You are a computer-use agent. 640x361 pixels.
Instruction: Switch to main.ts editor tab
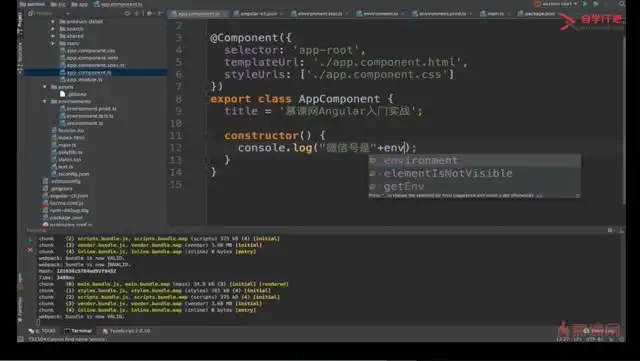tap(495, 13)
